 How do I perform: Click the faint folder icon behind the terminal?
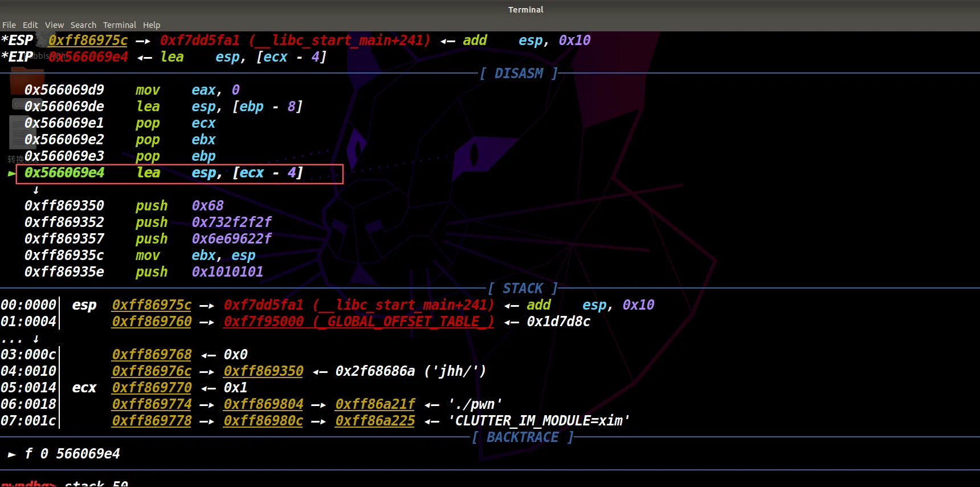tap(27, 80)
